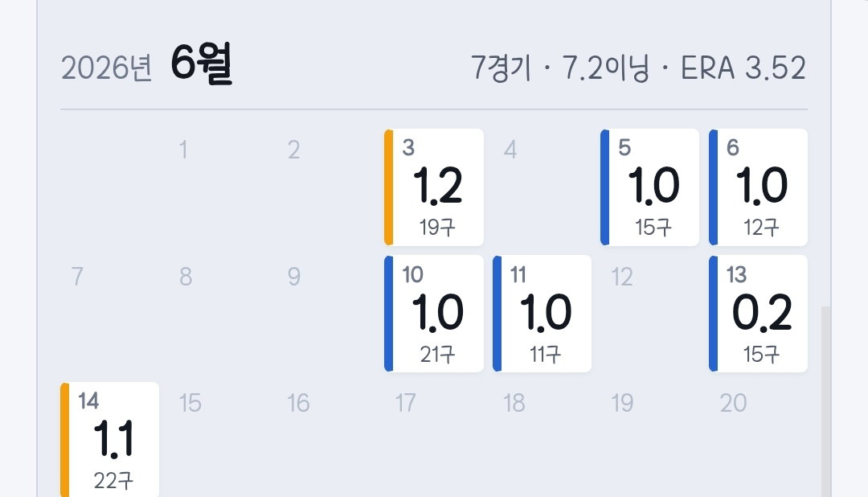Viewport: 868px width, 497px height.
Task: Open the June 5 game card
Action: [650, 187]
